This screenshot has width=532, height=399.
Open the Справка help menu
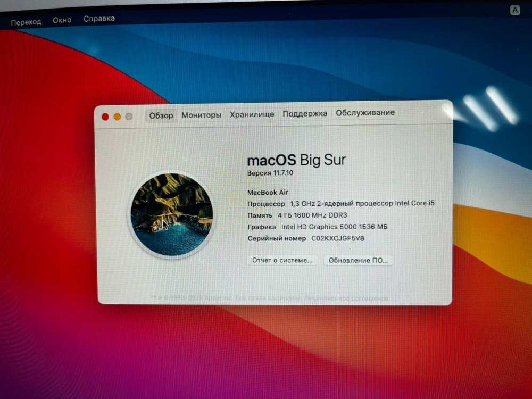click(99, 19)
